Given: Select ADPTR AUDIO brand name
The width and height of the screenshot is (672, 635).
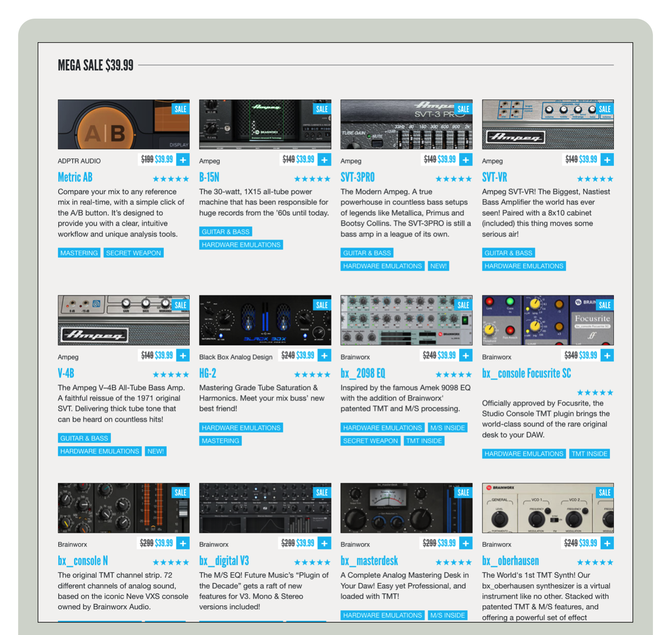Looking at the screenshot, I should click(x=79, y=161).
